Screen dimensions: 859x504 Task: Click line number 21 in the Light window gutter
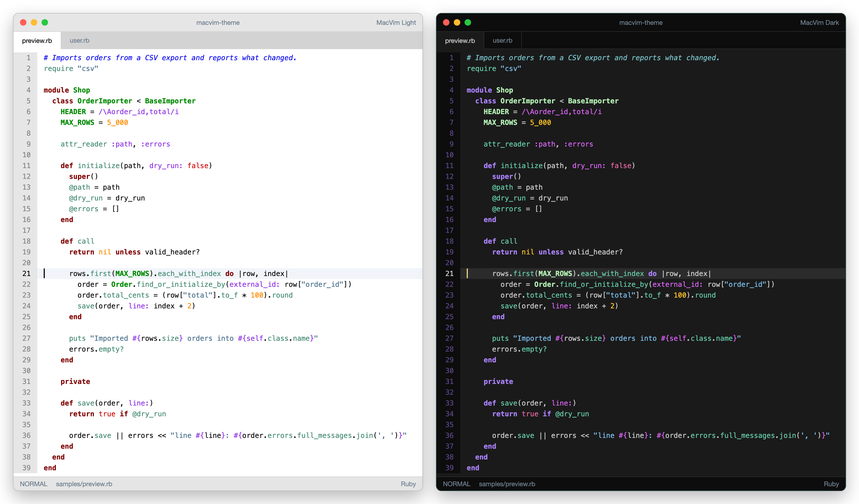pyautogui.click(x=27, y=274)
